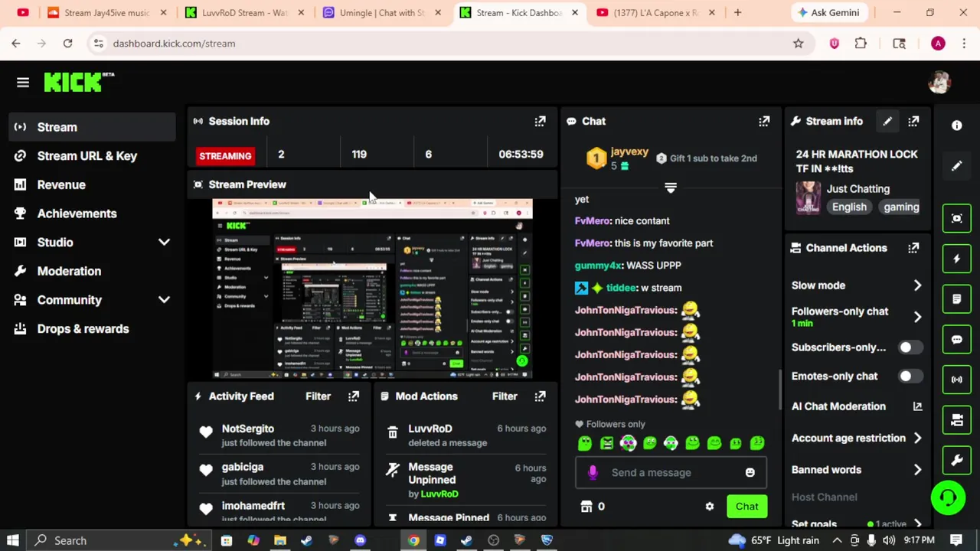
Task: Edit stream info with the pencil icon
Action: tap(887, 121)
